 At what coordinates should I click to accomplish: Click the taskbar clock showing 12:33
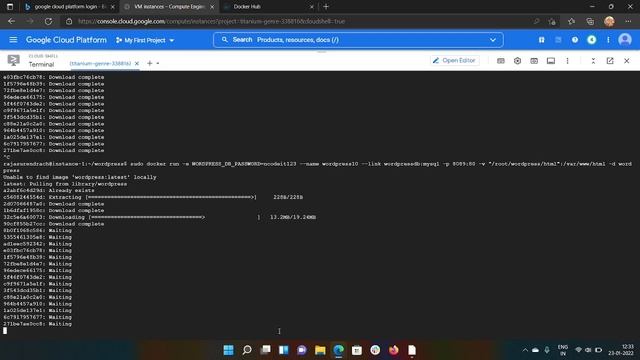(621, 350)
